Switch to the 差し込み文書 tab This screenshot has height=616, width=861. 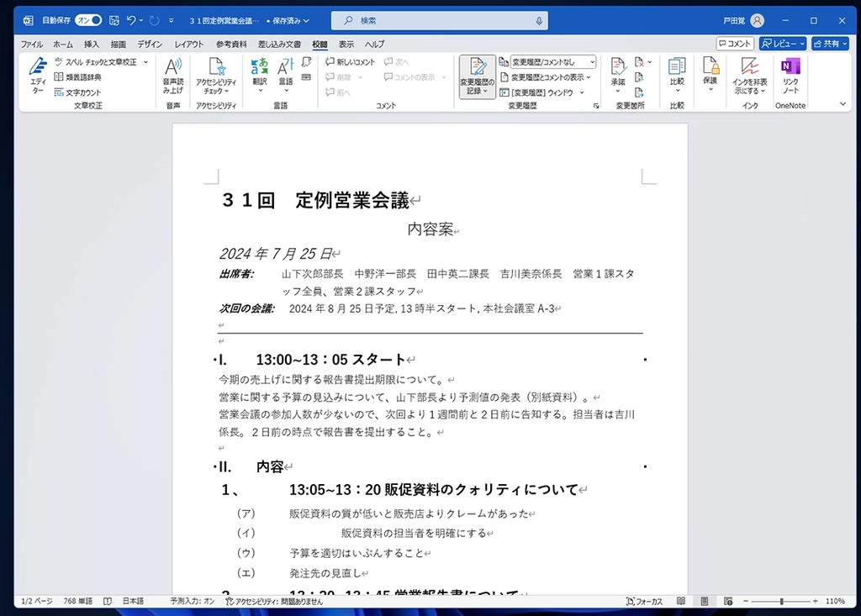point(279,45)
